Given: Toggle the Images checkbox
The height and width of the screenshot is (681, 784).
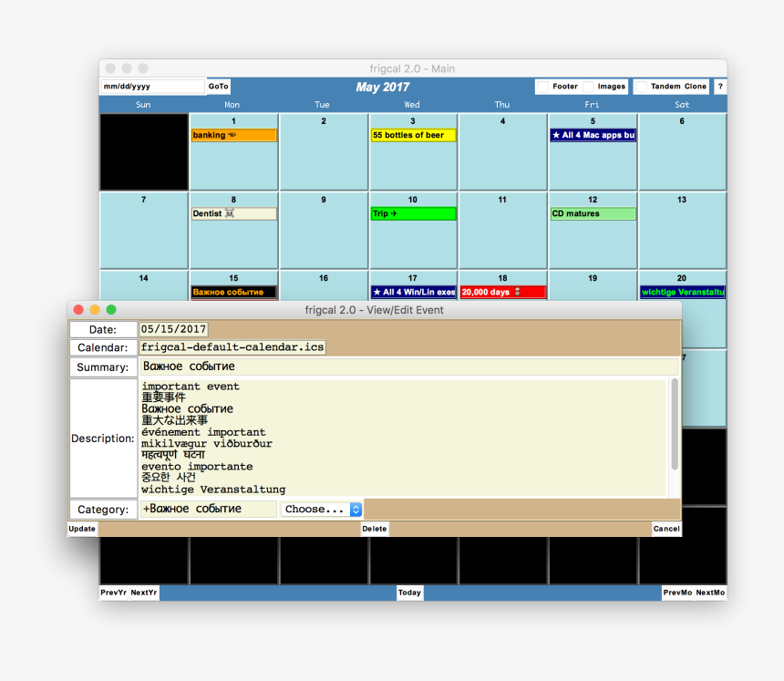Looking at the screenshot, I should point(589,87).
